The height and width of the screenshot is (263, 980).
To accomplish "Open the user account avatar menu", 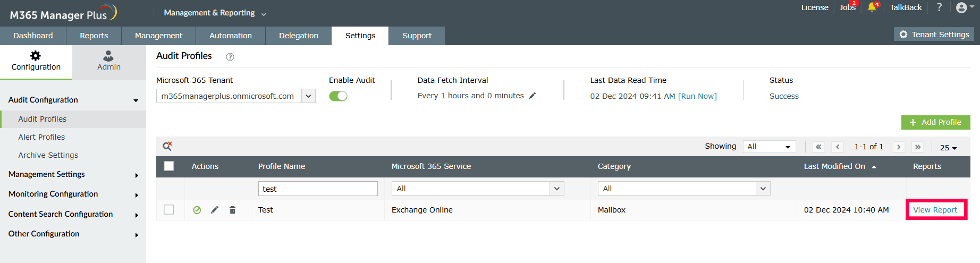I will pos(961,7).
